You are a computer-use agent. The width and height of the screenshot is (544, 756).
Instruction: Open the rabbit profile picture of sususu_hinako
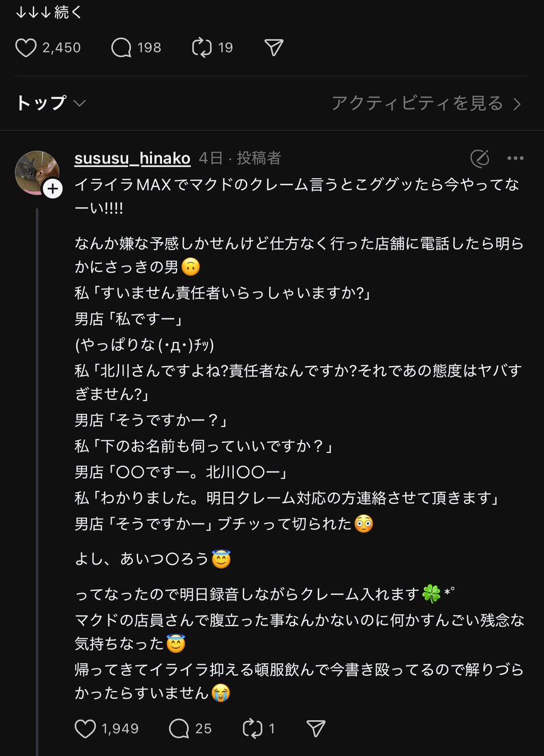tap(37, 171)
